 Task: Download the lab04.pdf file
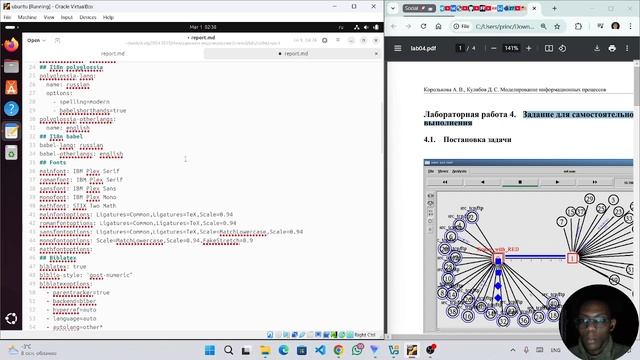point(597,48)
